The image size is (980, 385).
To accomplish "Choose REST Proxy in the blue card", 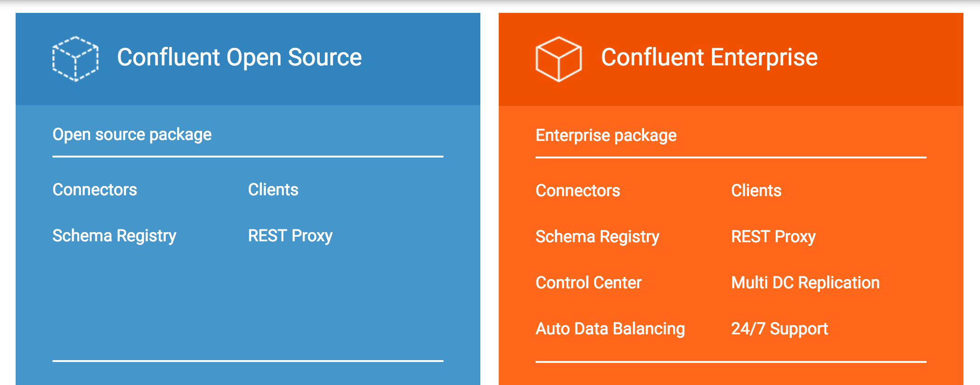I will [x=290, y=236].
